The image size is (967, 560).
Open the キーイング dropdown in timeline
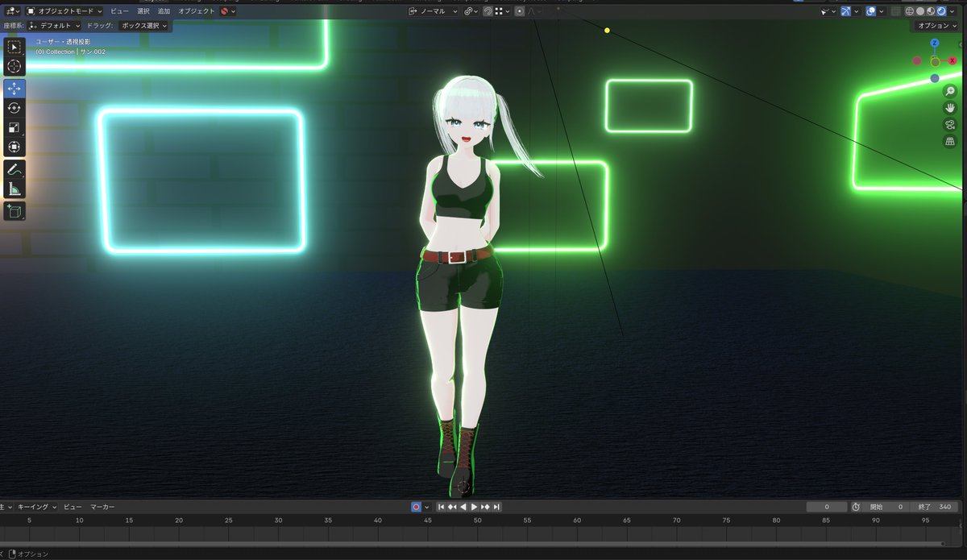(x=38, y=507)
